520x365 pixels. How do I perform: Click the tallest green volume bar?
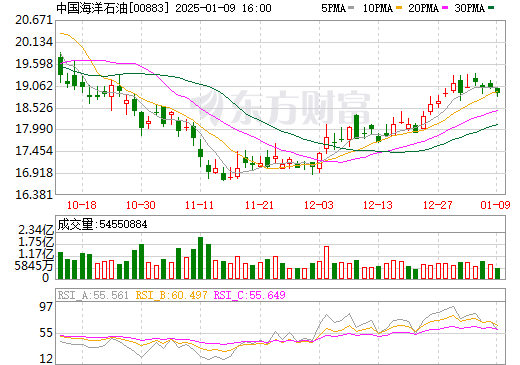tap(201, 258)
